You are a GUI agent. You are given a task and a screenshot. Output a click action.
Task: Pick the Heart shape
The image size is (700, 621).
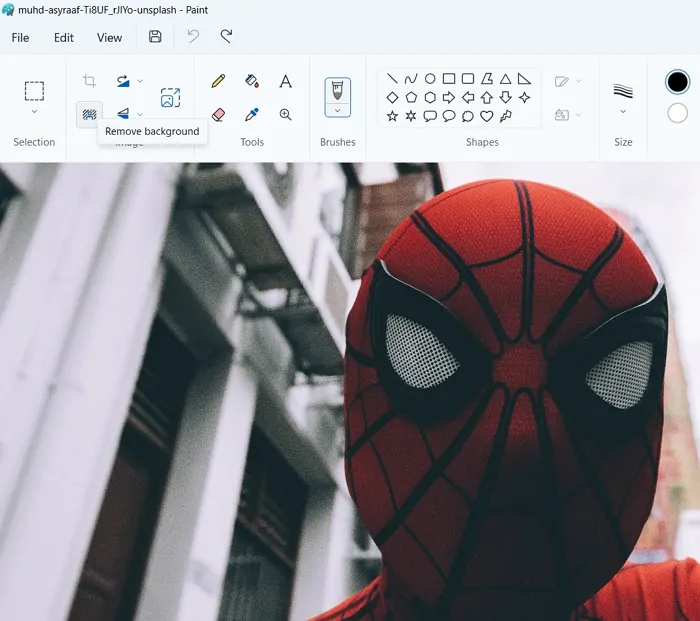click(x=487, y=117)
